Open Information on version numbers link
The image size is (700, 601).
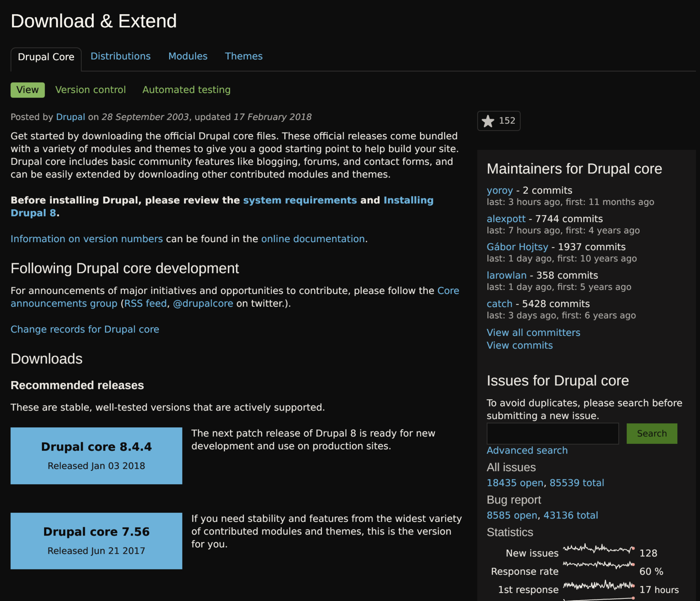[x=87, y=239]
